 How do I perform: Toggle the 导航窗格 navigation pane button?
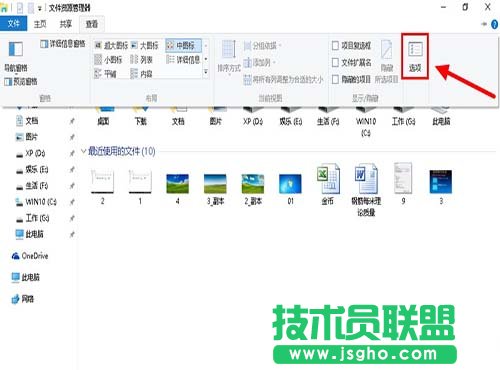pyautogui.click(x=15, y=56)
